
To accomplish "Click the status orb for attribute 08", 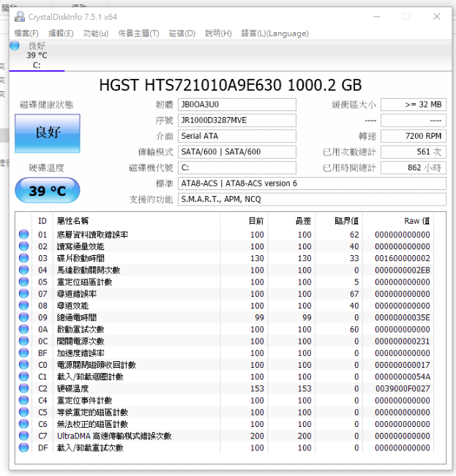I will coord(23,306).
